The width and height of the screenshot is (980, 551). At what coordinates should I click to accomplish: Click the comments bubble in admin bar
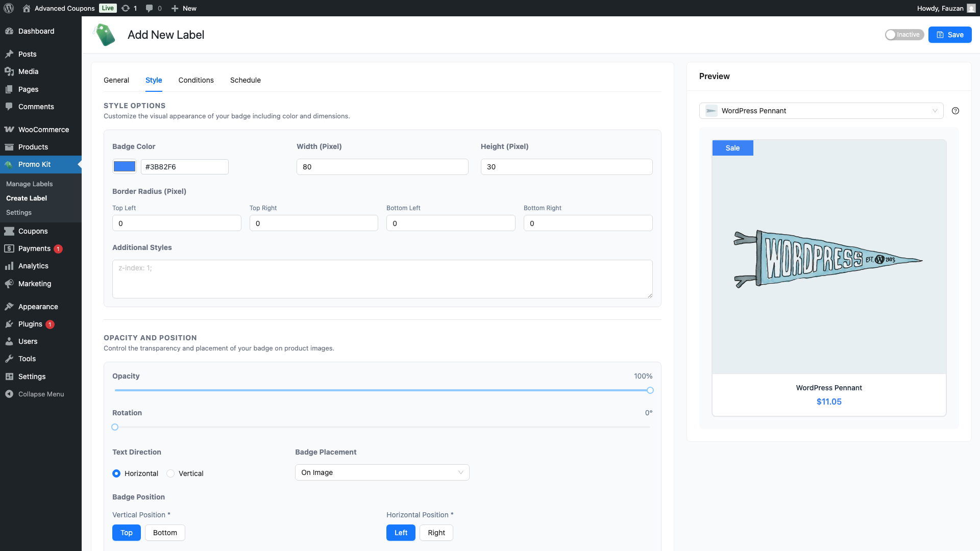[149, 8]
